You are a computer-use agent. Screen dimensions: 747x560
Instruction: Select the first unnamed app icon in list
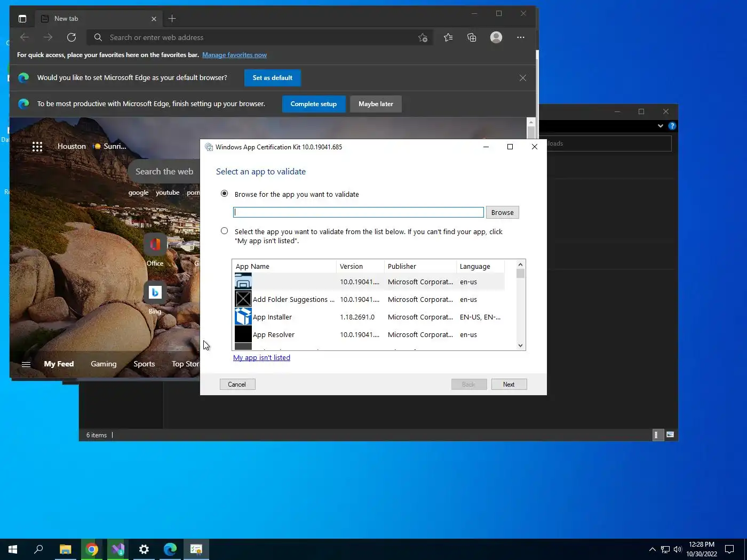click(243, 282)
